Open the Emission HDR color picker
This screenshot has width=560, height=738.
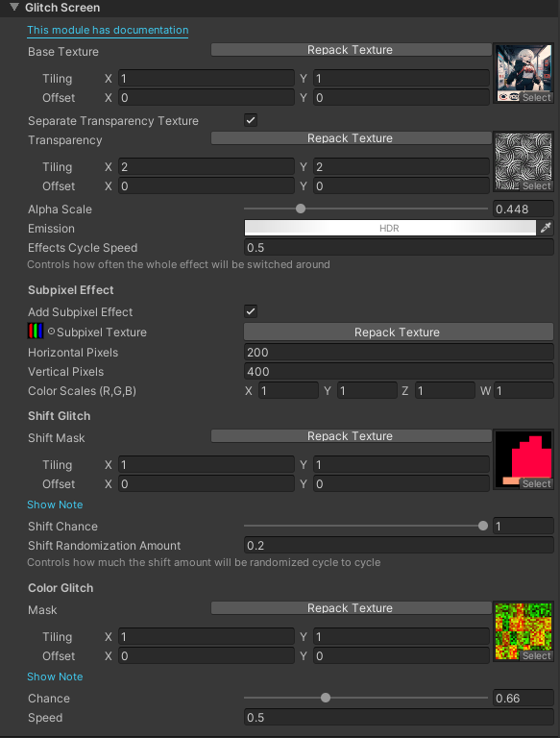[x=390, y=229]
